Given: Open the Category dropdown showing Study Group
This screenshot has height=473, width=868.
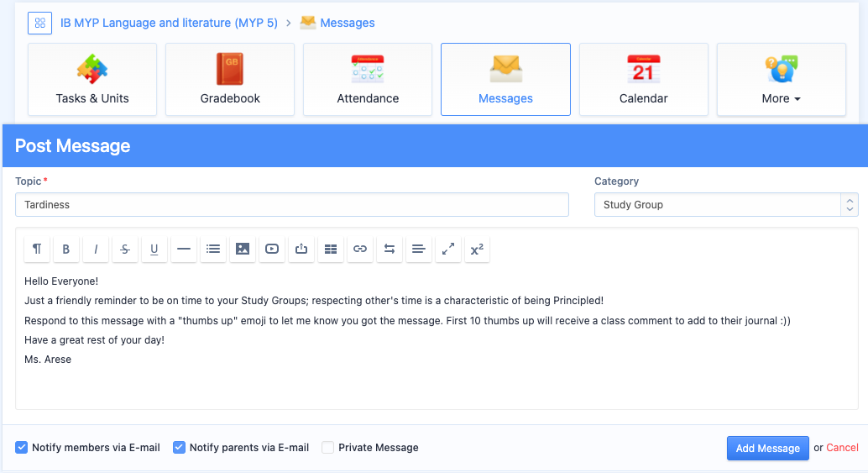Looking at the screenshot, I should [725, 205].
